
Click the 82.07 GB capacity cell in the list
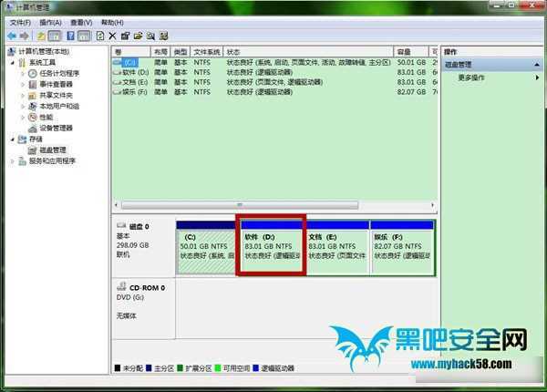[x=411, y=92]
